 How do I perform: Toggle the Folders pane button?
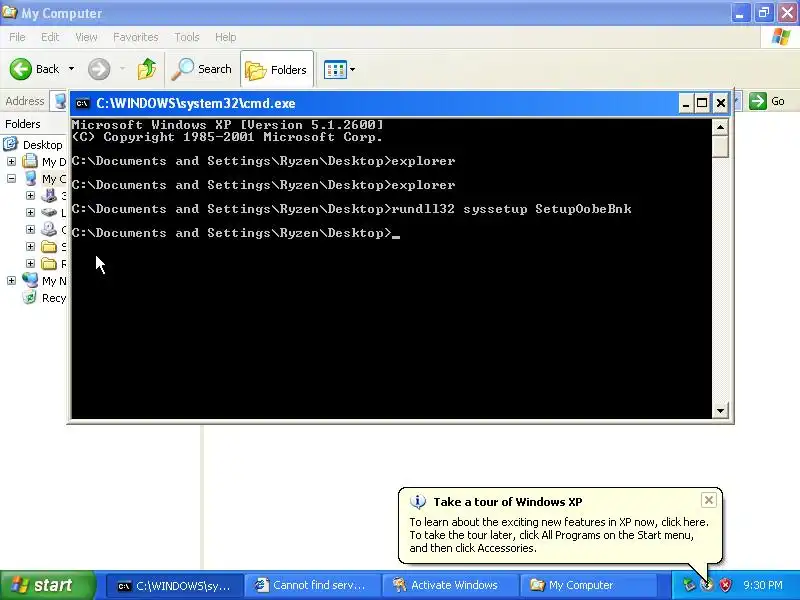point(277,69)
